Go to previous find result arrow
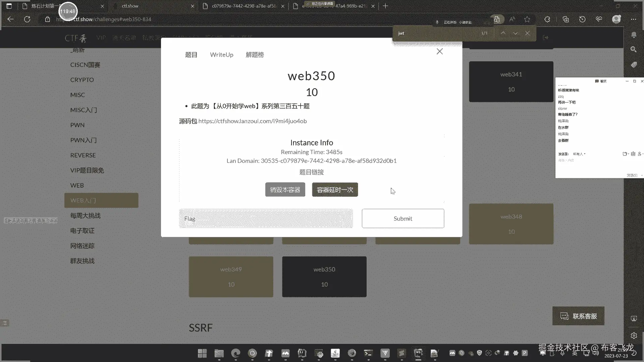The width and height of the screenshot is (644, 362). (x=503, y=33)
